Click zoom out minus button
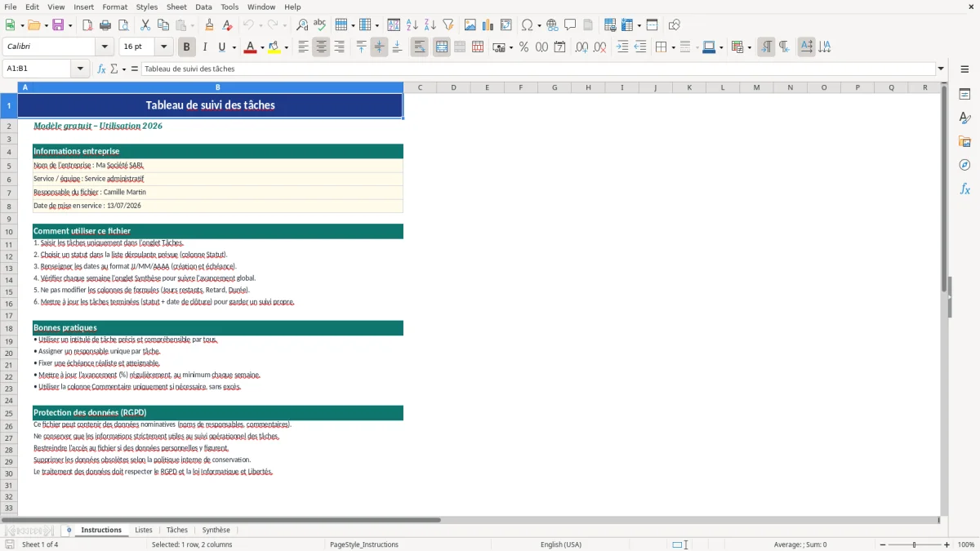The height and width of the screenshot is (551, 980). point(881,544)
